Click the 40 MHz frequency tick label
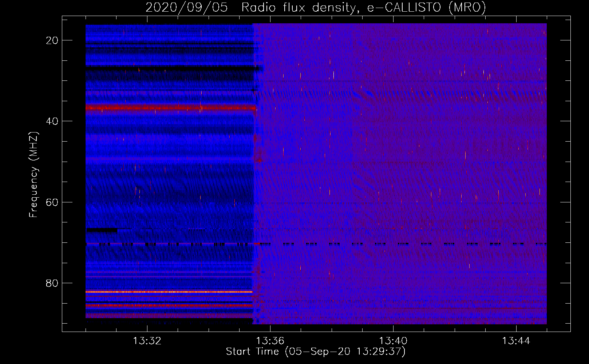Image resolution: width=589 pixels, height=364 pixels. pos(52,121)
